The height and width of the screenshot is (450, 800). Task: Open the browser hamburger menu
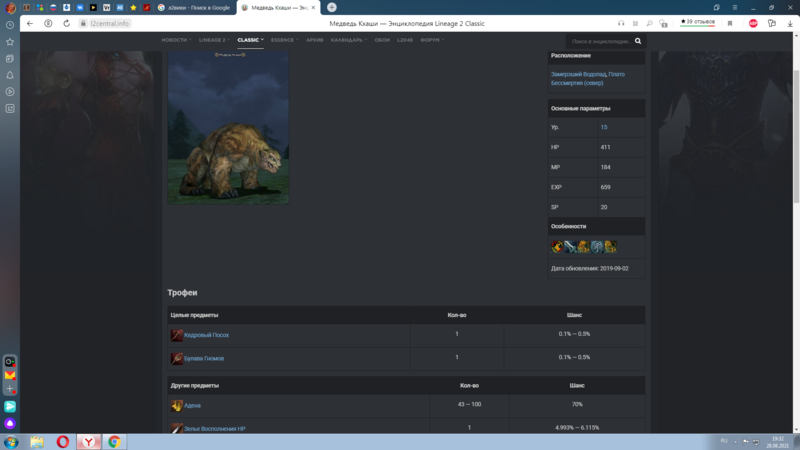735,8
